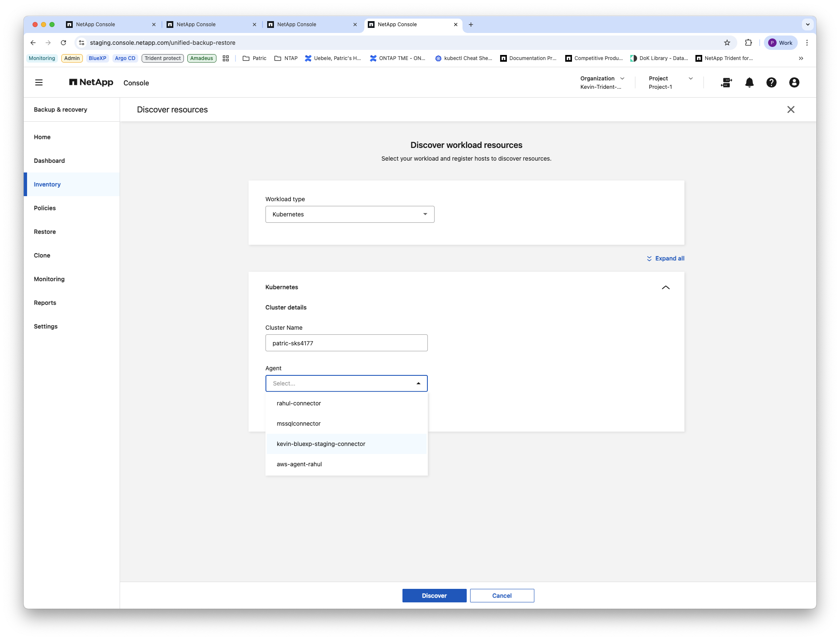Open the help question mark icon
Viewport: 840px width, 640px height.
pos(771,82)
